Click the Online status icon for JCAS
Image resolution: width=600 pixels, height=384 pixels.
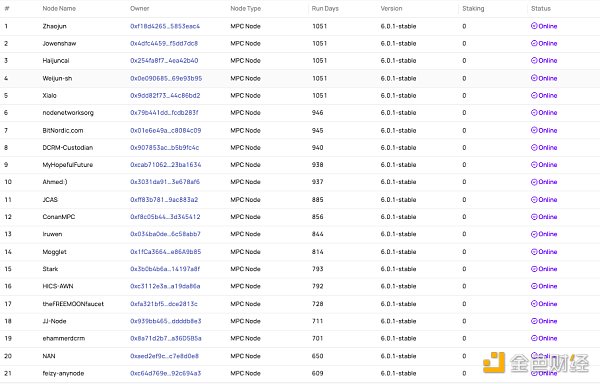tap(534, 199)
